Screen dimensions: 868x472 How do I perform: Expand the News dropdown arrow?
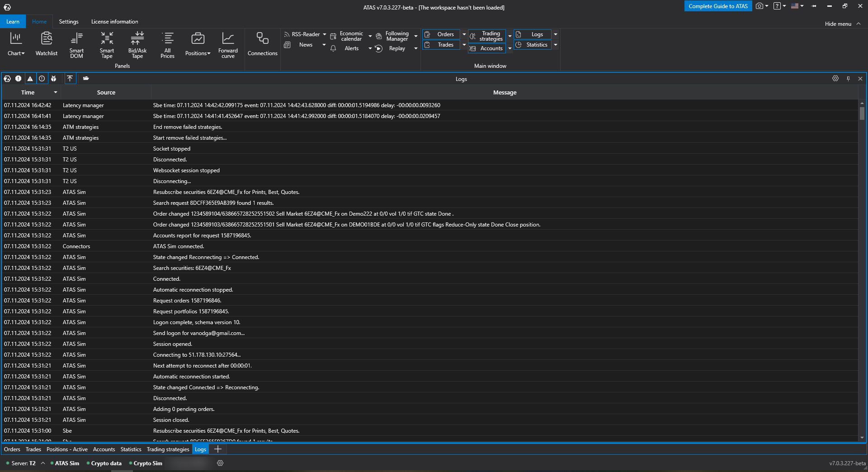(x=324, y=45)
